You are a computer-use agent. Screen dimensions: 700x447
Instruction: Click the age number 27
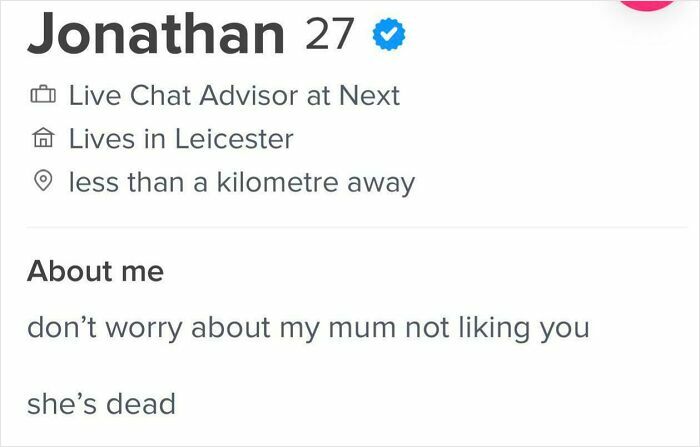click(329, 36)
